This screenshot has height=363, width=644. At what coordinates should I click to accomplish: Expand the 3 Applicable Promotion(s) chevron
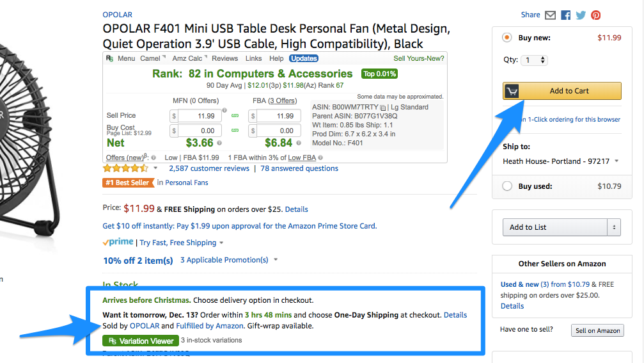coord(276,259)
